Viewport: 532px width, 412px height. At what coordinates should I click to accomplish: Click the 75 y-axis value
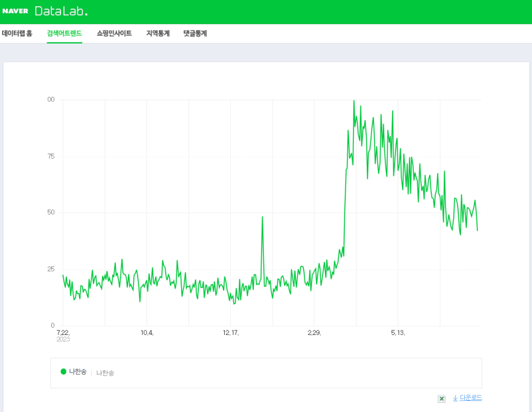51,156
